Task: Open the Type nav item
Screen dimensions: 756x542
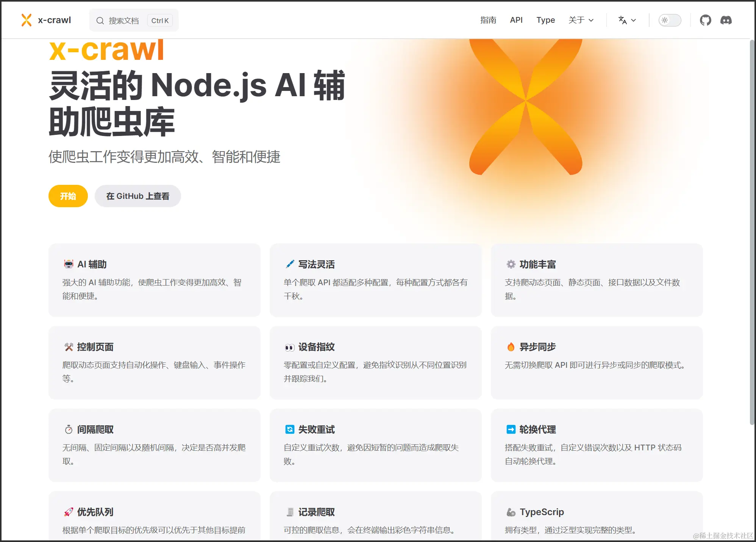Action: 545,20
